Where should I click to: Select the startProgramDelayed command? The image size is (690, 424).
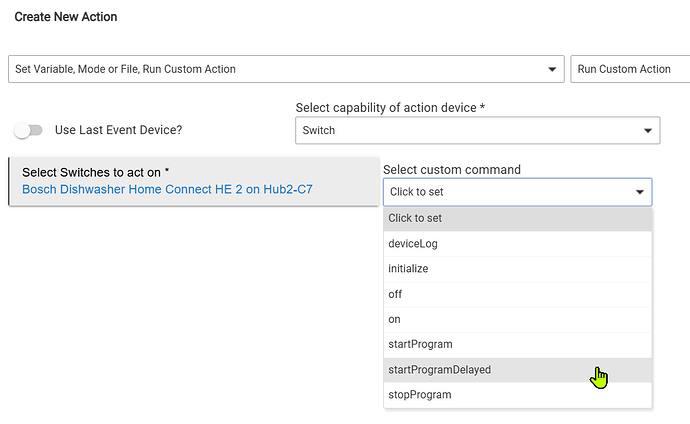click(x=439, y=370)
